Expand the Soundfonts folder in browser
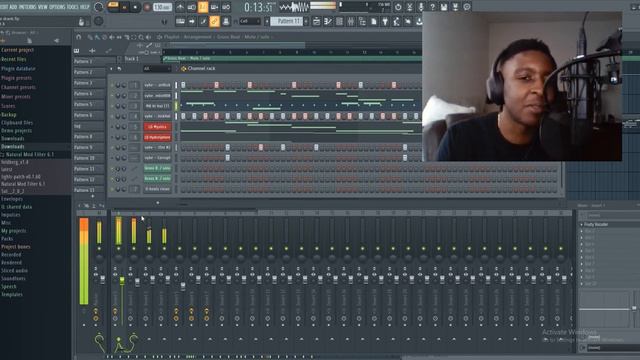Screen dimensions: 640x360 13,278
